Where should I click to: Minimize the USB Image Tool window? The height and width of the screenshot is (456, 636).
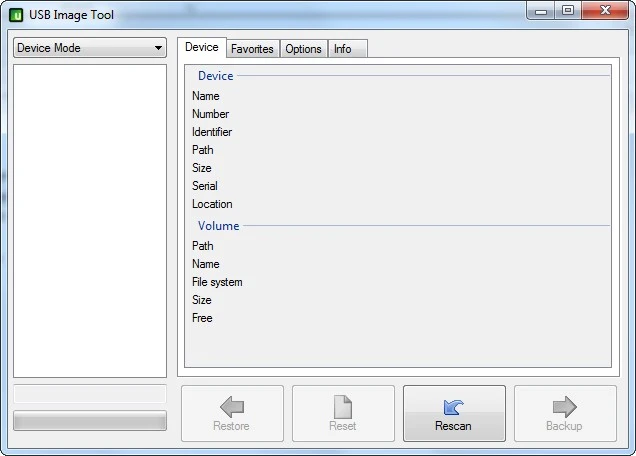click(542, 11)
